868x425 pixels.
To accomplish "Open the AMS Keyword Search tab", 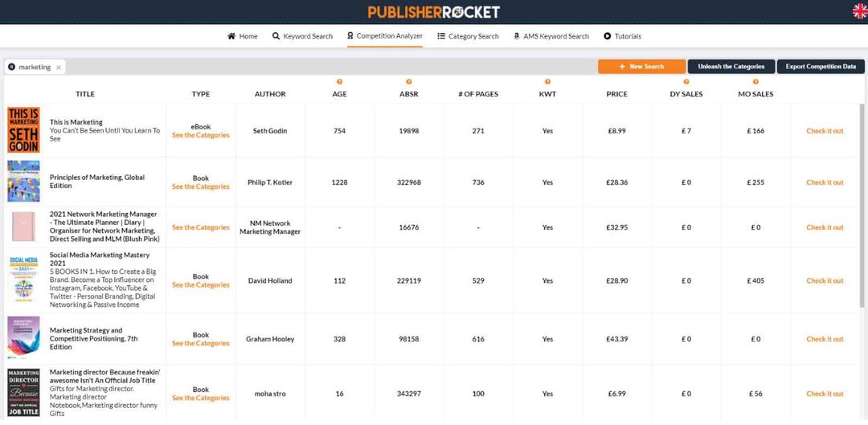I will 551,36.
